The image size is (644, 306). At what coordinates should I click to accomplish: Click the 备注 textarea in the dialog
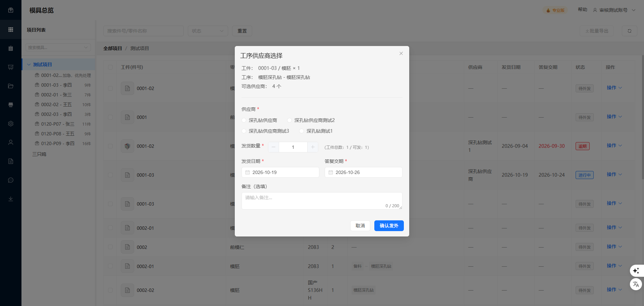point(322,201)
